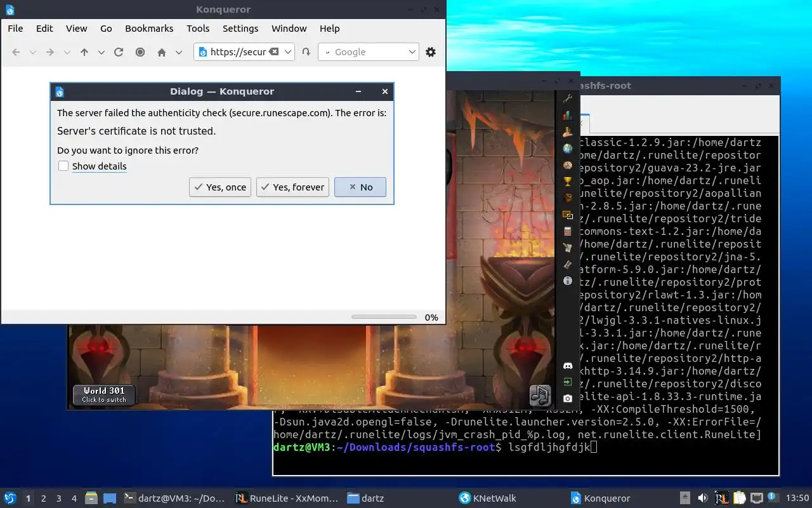Click the Up arrow in Konqueror toolbar
Screen dimensions: 812x508
click(x=84, y=52)
